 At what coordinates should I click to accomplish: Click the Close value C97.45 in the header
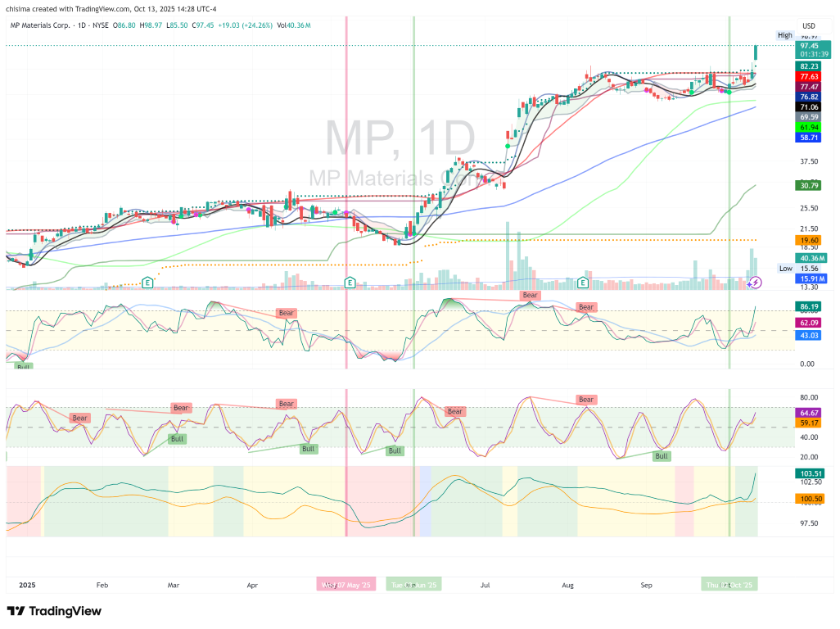pos(204,25)
